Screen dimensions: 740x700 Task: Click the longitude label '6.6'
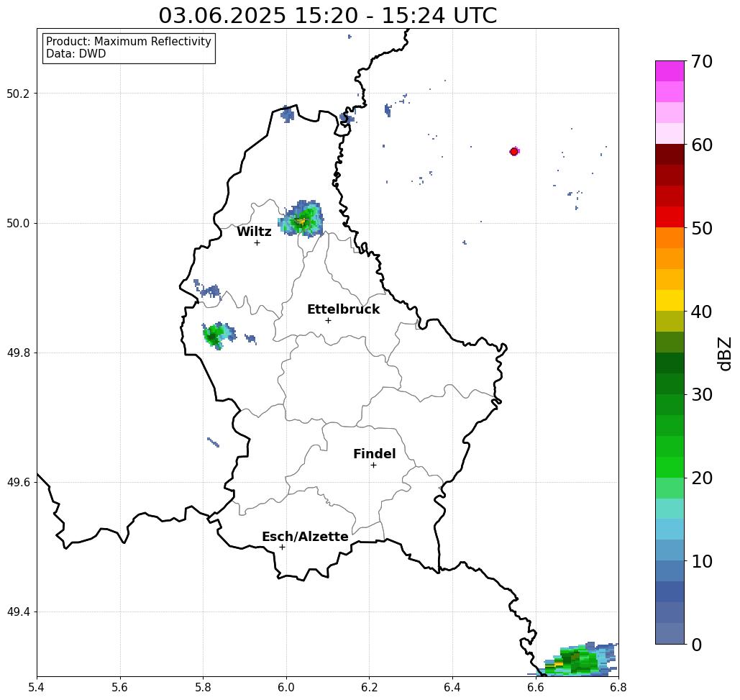click(536, 687)
